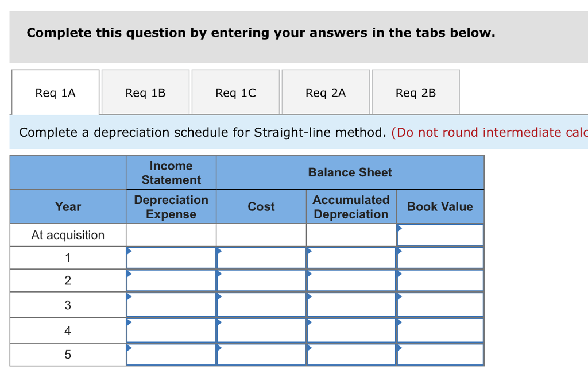Go to the Req 2A tab
The width and height of the screenshot is (588, 373).
[326, 93]
